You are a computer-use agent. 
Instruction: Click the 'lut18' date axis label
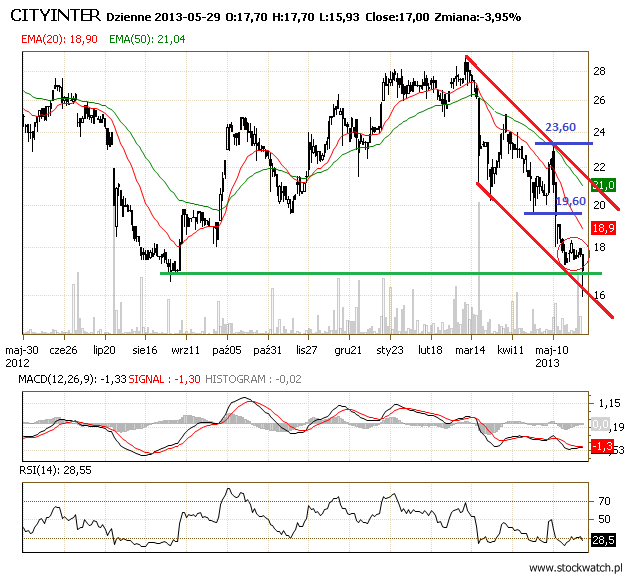(x=430, y=350)
